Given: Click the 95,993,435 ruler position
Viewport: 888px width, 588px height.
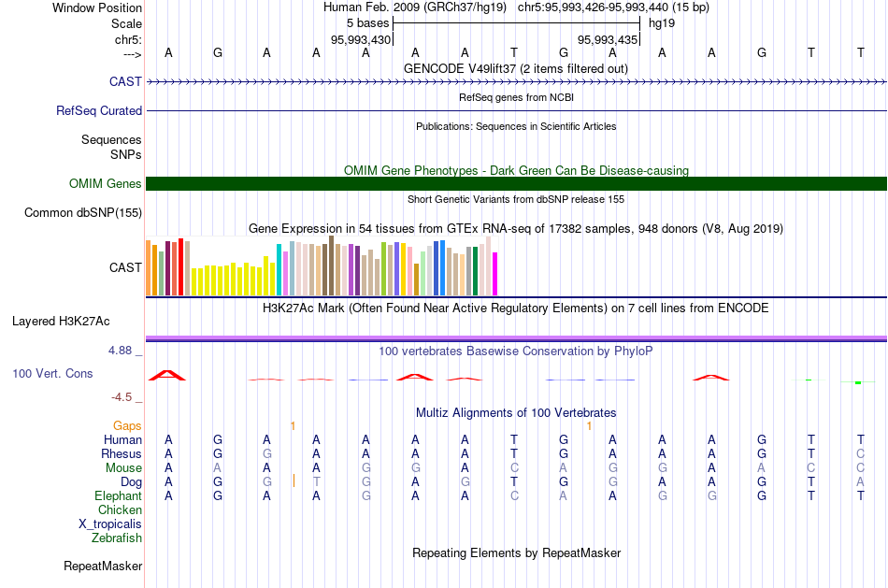Looking at the screenshot, I should [x=608, y=39].
